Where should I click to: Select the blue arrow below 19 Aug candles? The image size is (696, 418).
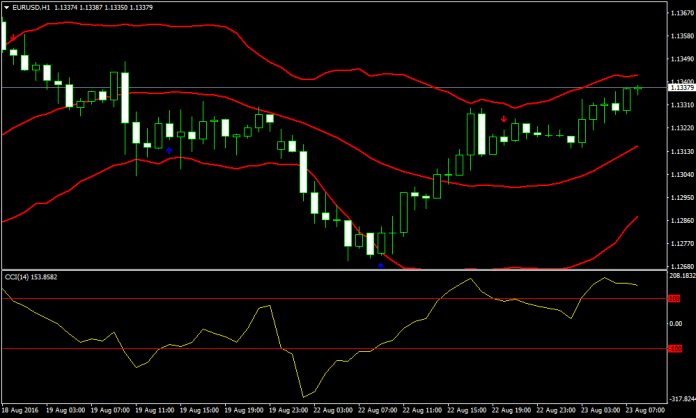click(169, 150)
